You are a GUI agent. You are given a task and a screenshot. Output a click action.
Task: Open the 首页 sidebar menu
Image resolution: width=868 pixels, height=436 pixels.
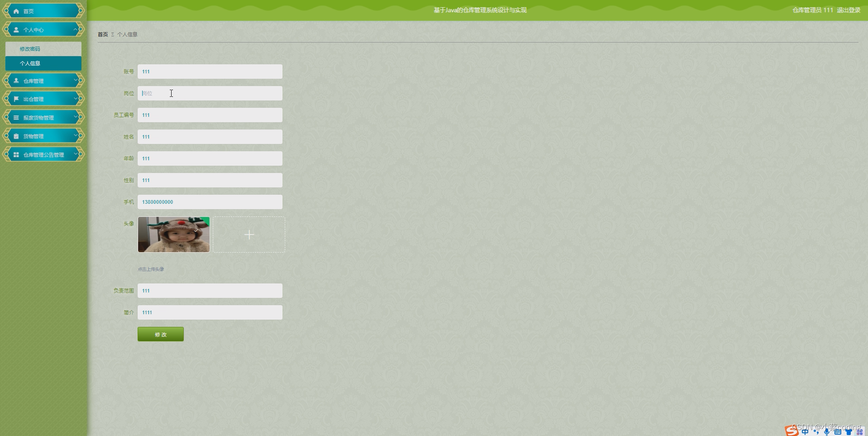pos(43,11)
